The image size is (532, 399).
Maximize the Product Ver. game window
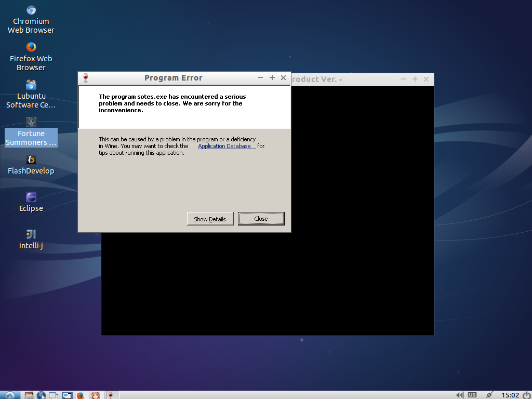[x=415, y=79]
